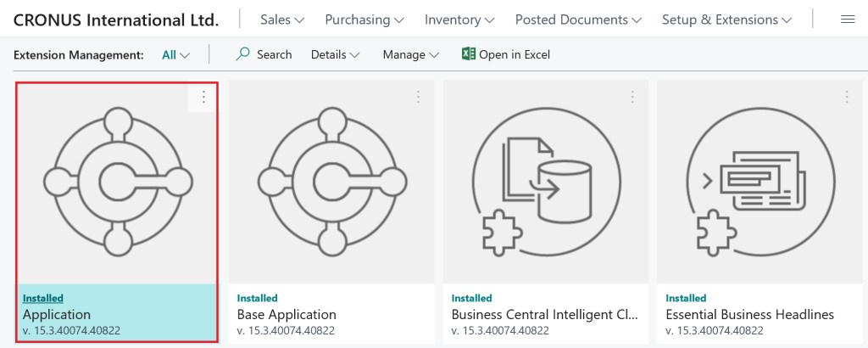Open the hamburger menu icon
868x348 pixels.
coord(847,20)
